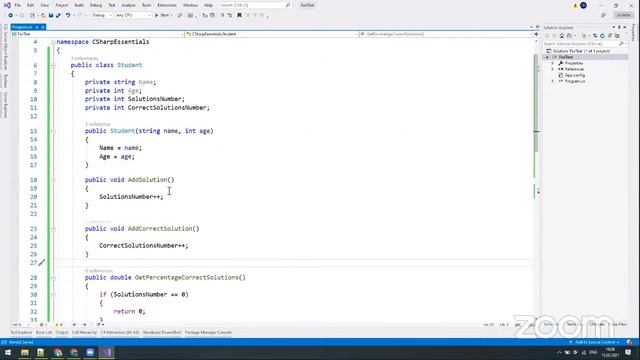Image resolution: width=640 pixels, height=360 pixels.
Task: Expand the References node in Solution Explorer
Action: pyautogui.click(x=553, y=69)
